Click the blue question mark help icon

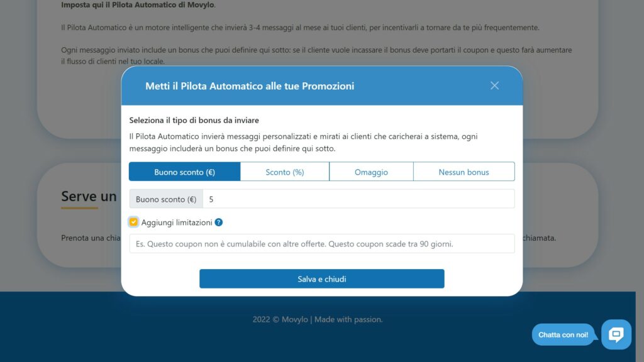click(x=218, y=222)
